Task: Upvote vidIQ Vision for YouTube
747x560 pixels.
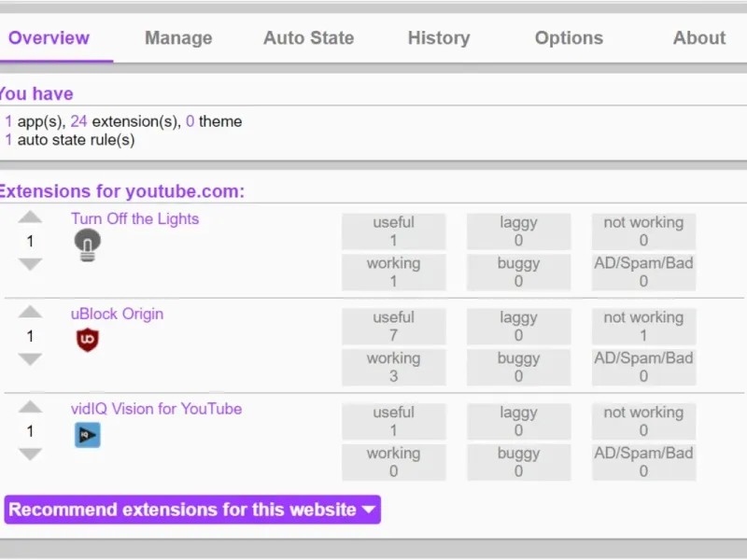Action: click(31, 407)
